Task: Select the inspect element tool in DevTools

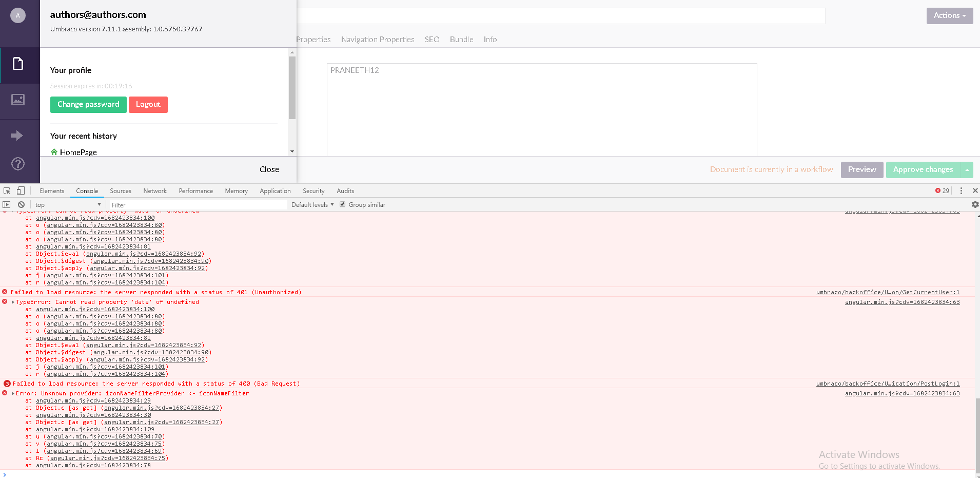Action: 7,190
